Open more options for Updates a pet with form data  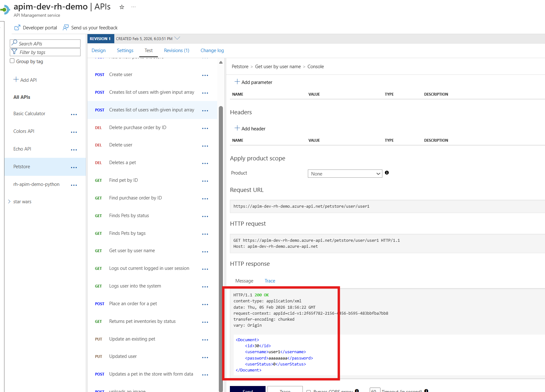coord(205,375)
